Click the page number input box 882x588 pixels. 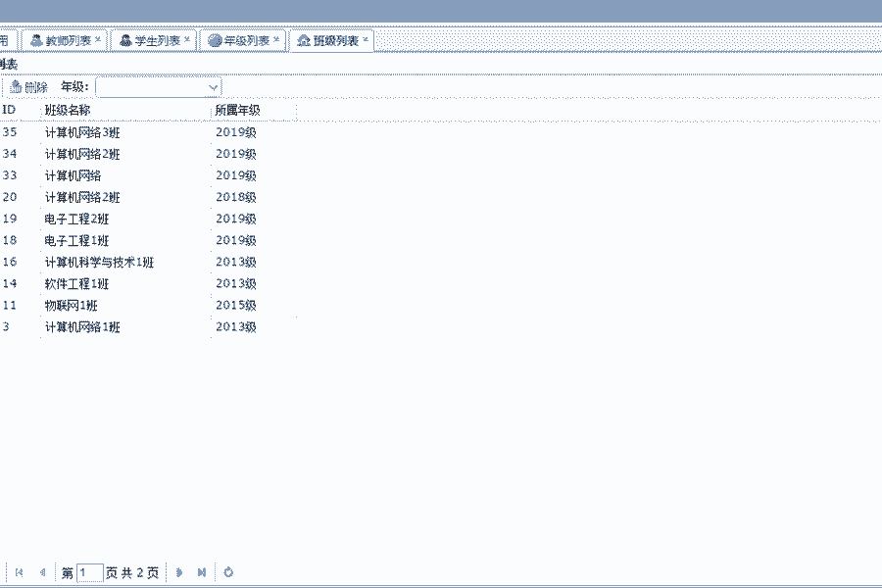tap(90, 572)
